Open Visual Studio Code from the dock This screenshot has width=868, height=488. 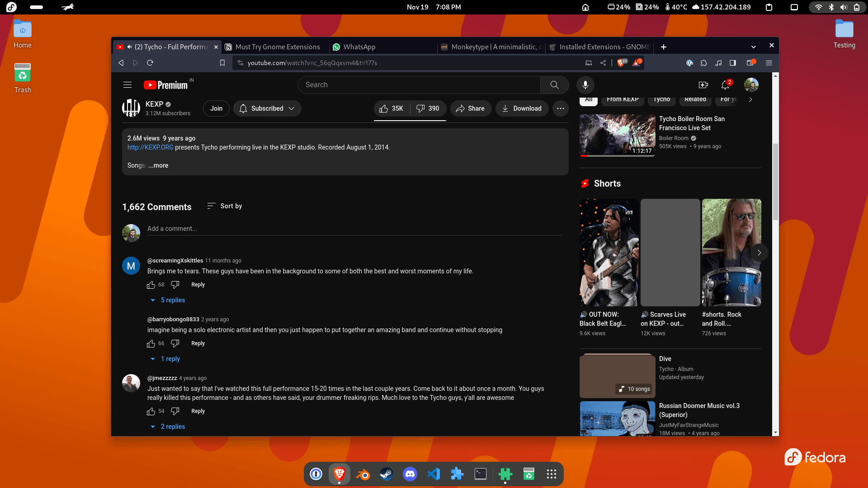pyautogui.click(x=434, y=474)
